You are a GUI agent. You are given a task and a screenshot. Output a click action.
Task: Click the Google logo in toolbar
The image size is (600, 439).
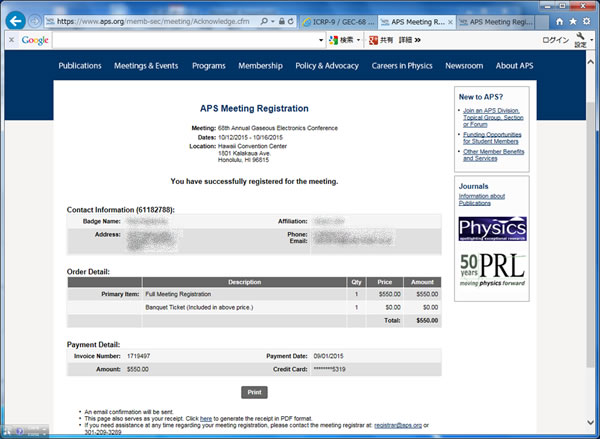pyautogui.click(x=35, y=40)
